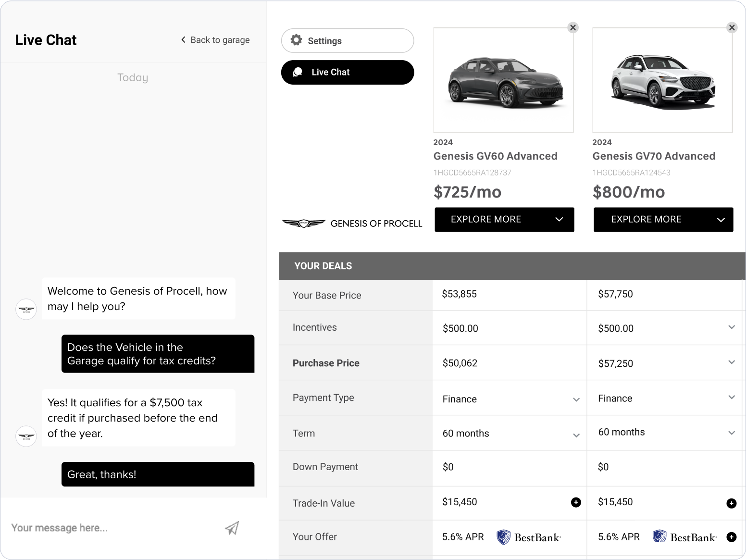Click the plus icon beside GV70 Your Offer
746x560 pixels.
[x=731, y=537]
